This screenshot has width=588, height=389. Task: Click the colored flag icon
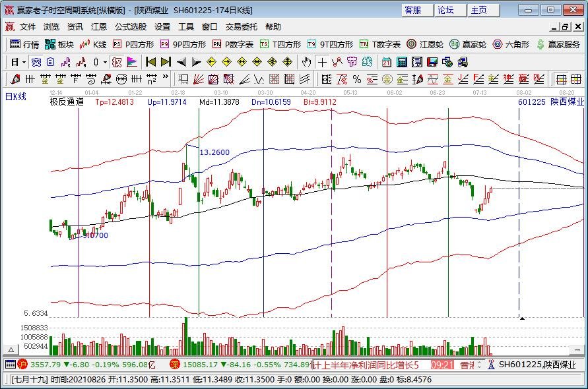(x=132, y=62)
